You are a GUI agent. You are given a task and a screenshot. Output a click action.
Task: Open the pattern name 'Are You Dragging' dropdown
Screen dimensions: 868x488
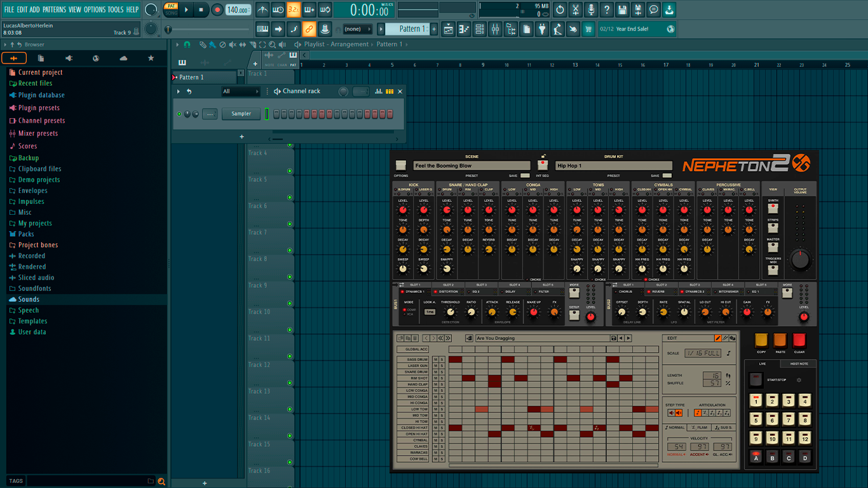tap(542, 338)
